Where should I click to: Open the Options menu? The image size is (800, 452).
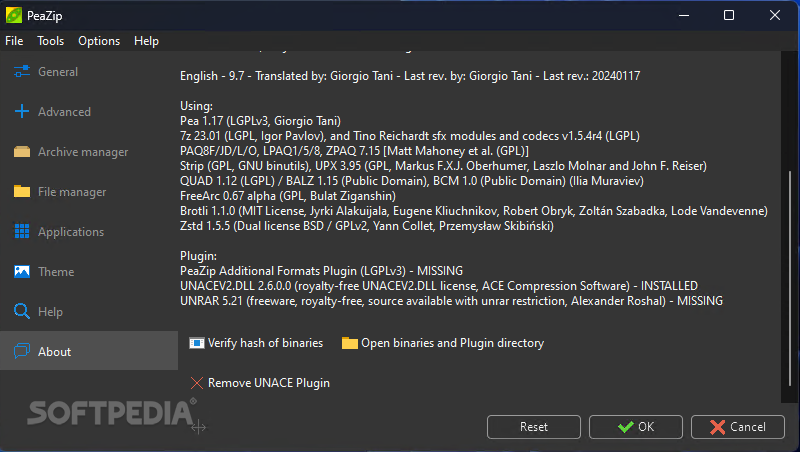tap(99, 41)
